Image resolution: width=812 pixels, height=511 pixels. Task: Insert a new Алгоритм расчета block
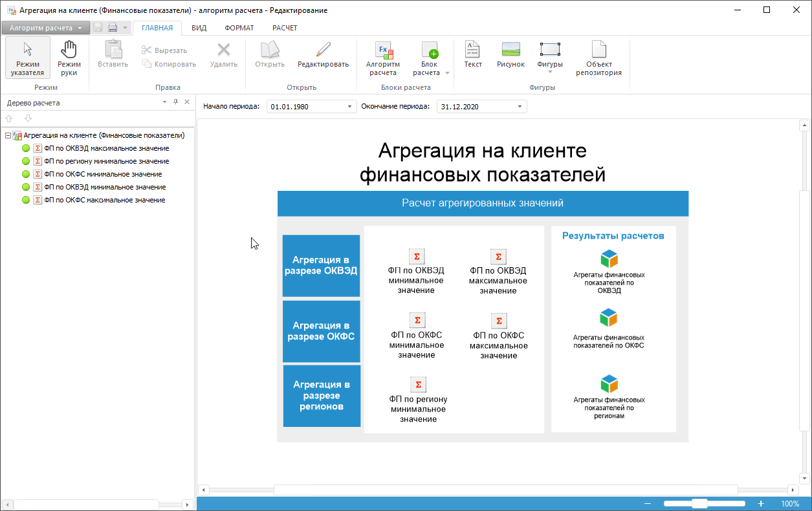click(x=383, y=57)
